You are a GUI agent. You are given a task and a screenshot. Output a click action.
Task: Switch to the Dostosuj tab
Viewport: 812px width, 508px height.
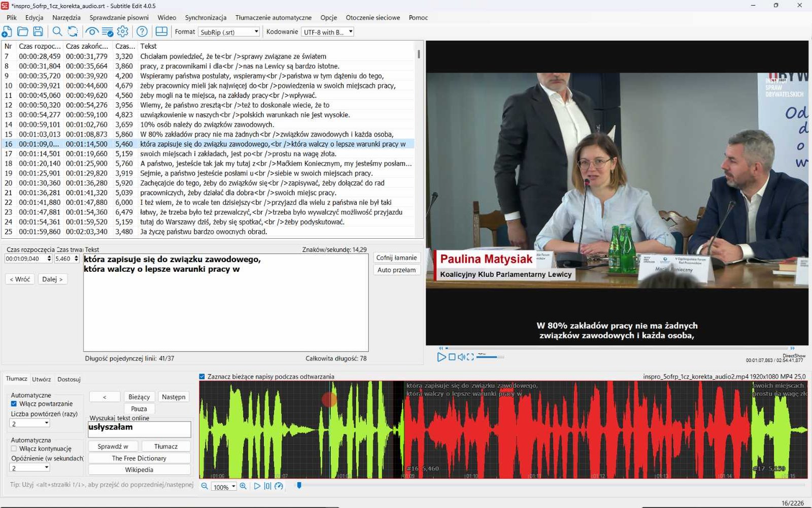(x=69, y=379)
